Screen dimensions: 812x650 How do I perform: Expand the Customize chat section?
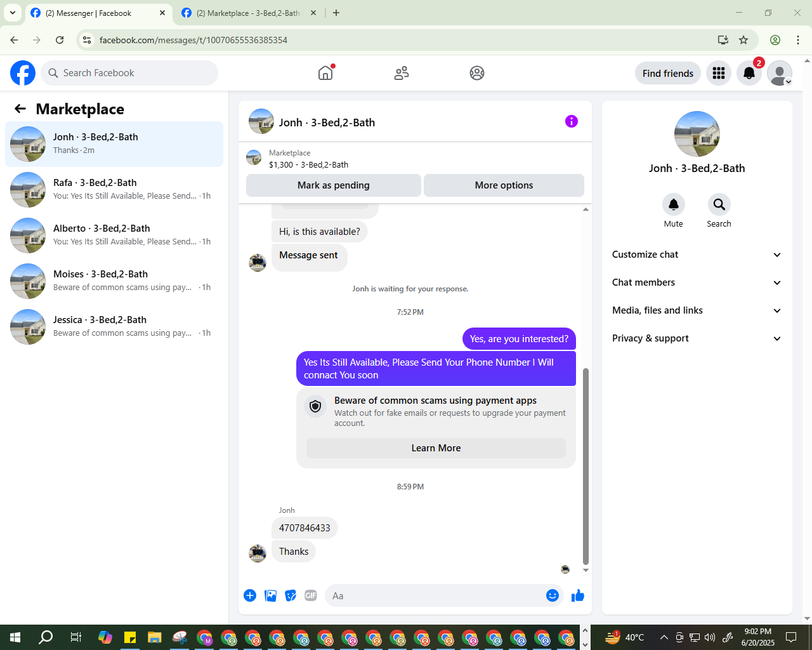697,255
